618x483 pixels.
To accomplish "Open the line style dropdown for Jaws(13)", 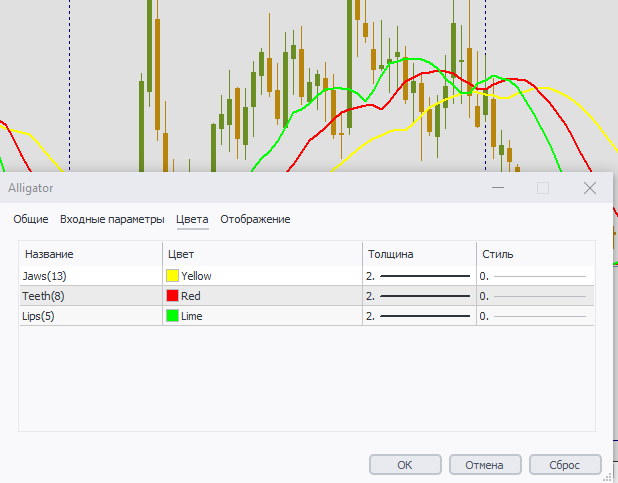I will click(x=533, y=275).
